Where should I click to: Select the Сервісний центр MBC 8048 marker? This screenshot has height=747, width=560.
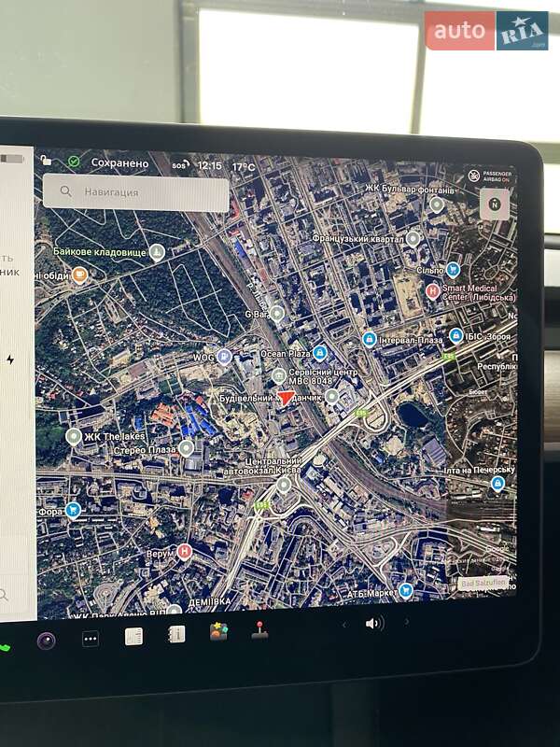tap(279, 376)
